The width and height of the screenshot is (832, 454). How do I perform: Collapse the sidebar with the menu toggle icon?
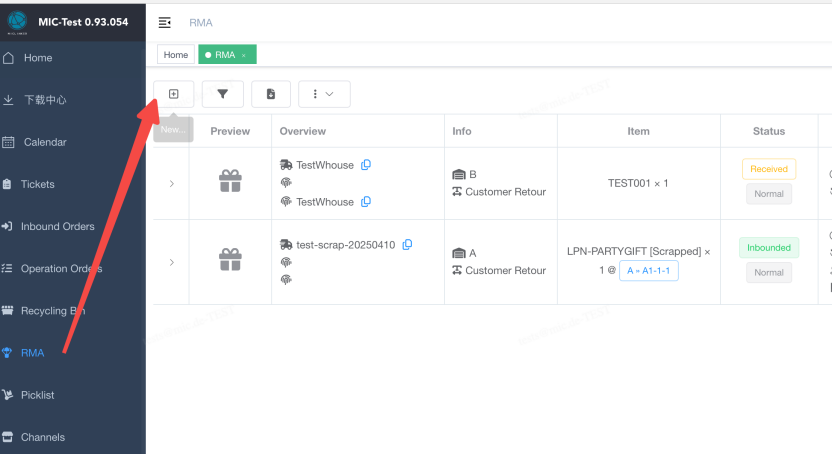tap(165, 23)
